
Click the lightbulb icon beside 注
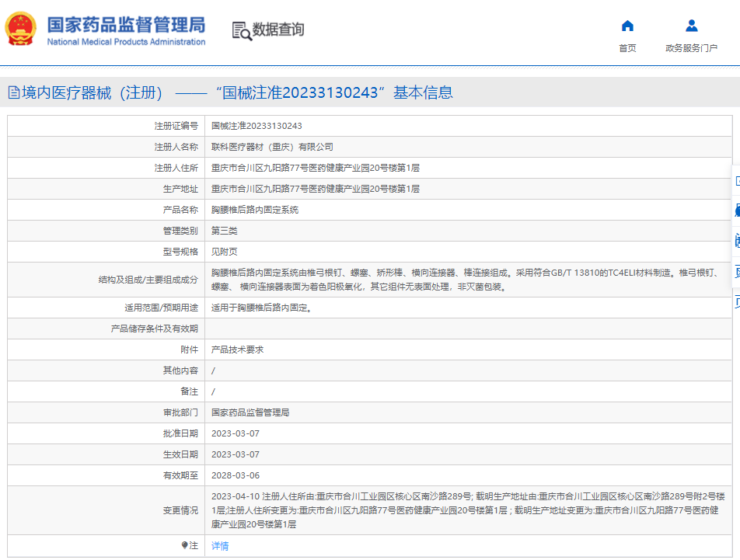(x=184, y=545)
